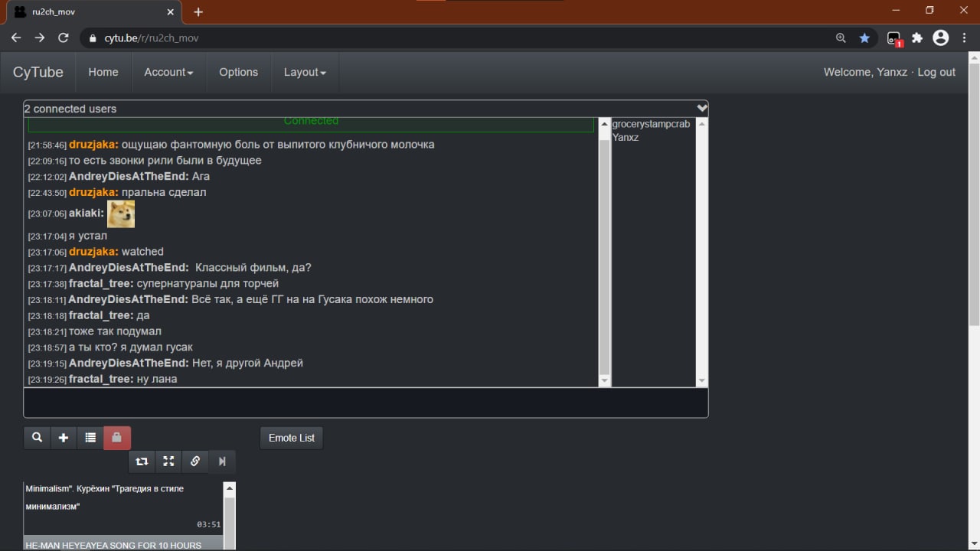Screen dimensions: 980x551
Task: Select the Курёхин Minimalism playlist entry
Action: pyautogui.click(x=122, y=507)
